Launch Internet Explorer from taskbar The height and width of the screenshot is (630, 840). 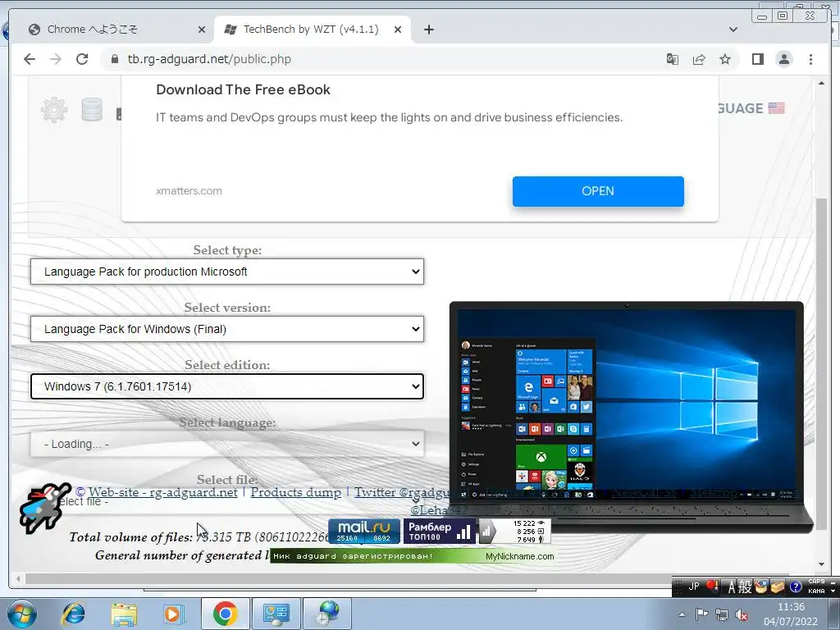73,614
